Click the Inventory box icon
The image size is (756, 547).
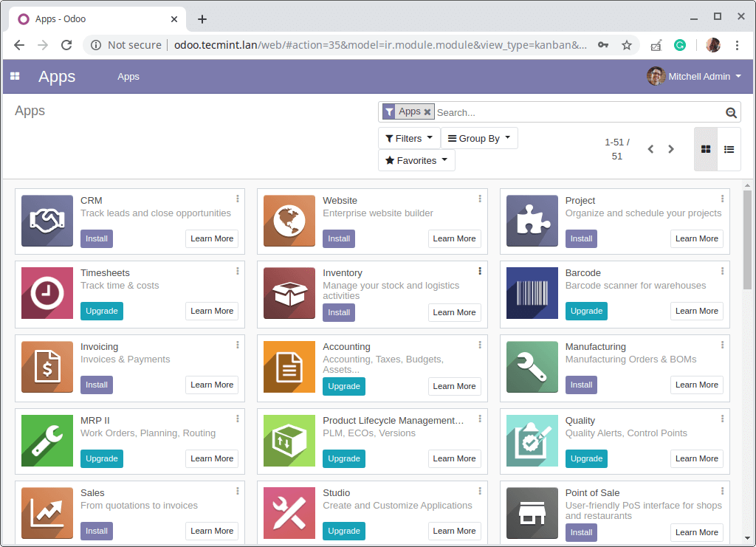pyautogui.click(x=289, y=293)
